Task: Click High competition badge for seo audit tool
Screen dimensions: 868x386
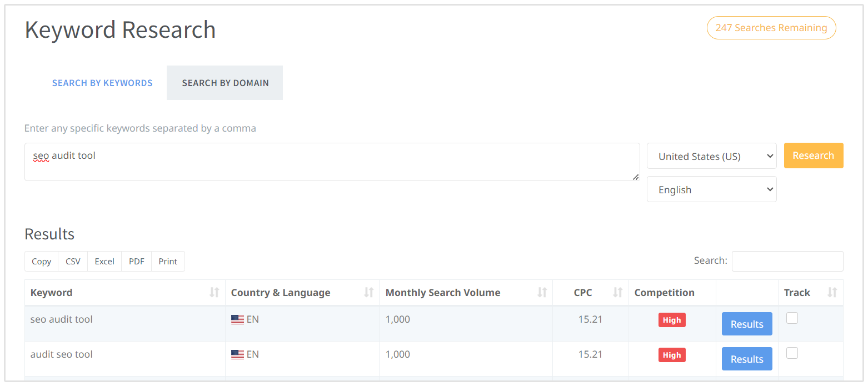Action: (x=671, y=320)
